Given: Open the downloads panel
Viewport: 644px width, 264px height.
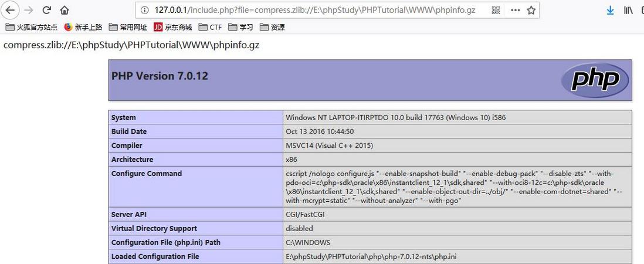Looking at the screenshot, I should pos(610,10).
